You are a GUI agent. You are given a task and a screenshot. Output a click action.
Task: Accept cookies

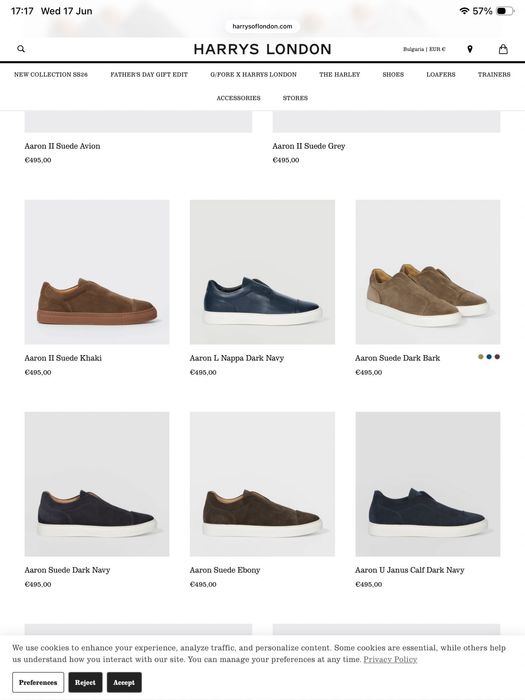[x=124, y=683]
